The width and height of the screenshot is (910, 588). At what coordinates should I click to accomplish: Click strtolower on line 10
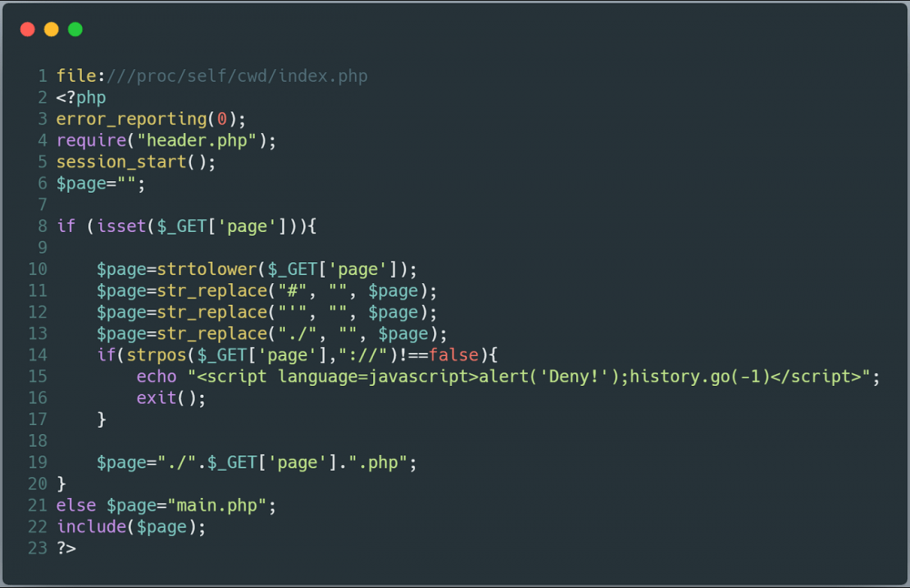coord(207,269)
